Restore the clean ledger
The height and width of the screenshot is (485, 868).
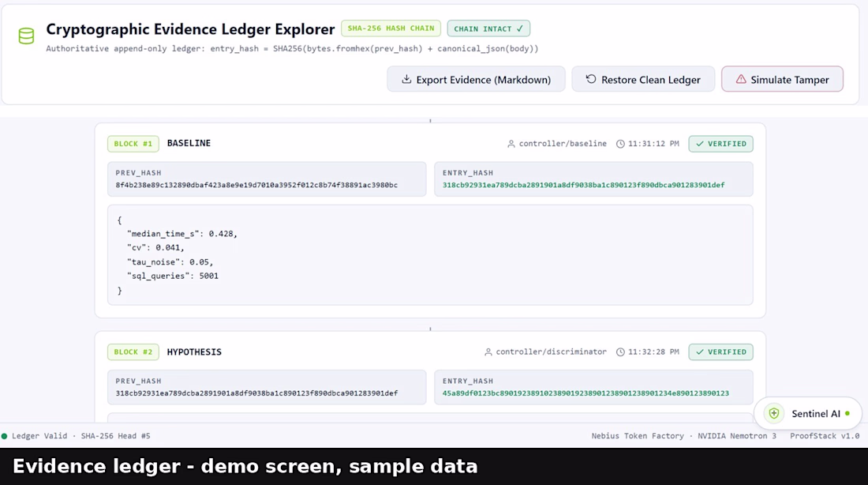[643, 79]
